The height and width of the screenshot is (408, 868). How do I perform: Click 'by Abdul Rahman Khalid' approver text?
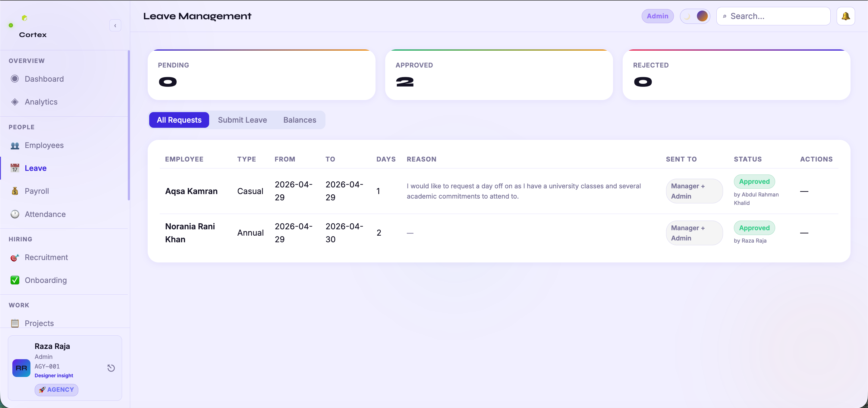pos(756,199)
